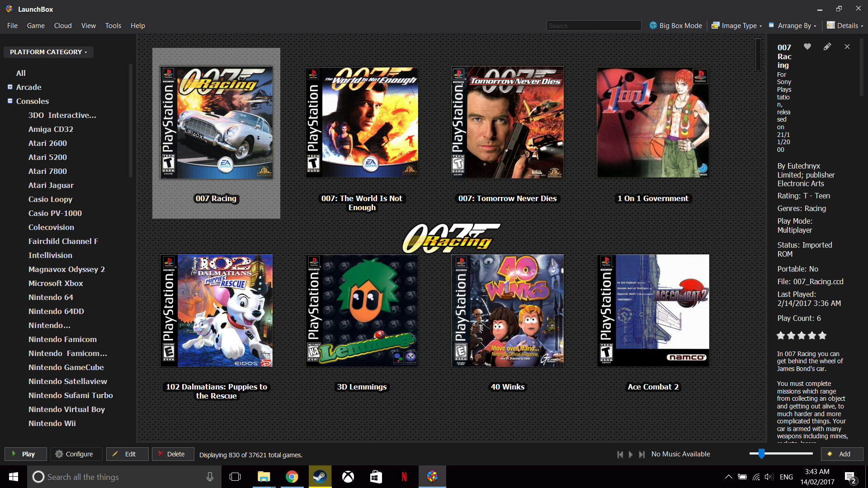Select 3DO Interactive platform
868x488 pixels.
point(62,115)
